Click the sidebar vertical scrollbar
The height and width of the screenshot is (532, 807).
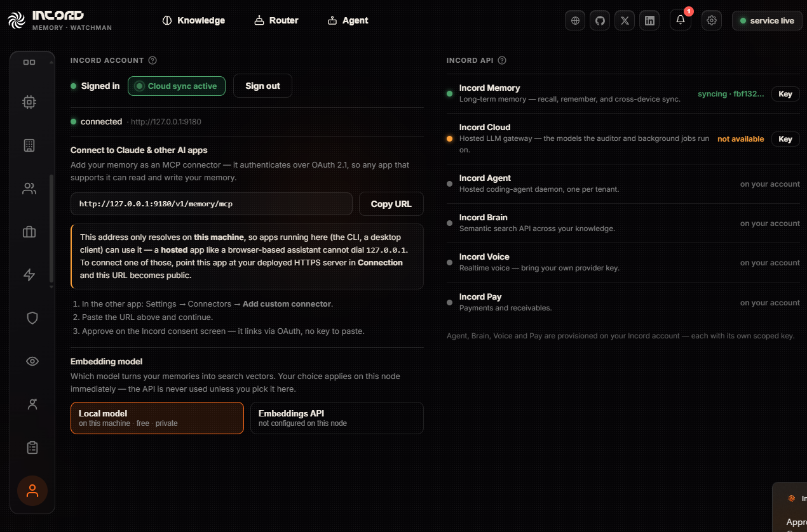click(51, 229)
